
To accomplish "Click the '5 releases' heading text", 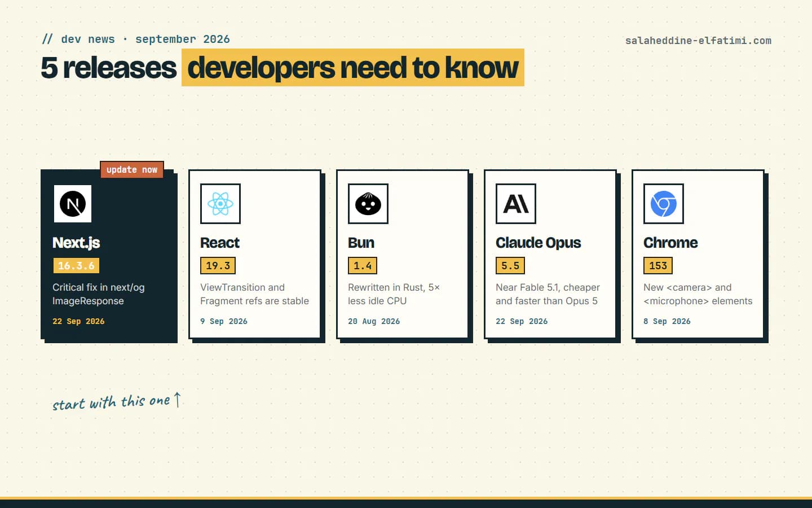I will click(108, 68).
